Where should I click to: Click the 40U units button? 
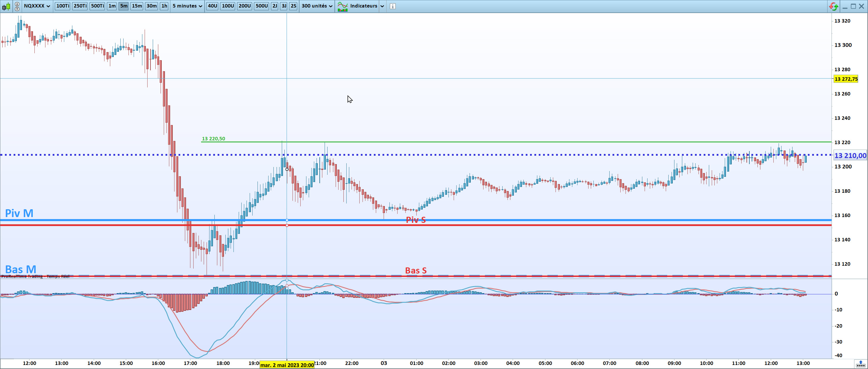[212, 6]
